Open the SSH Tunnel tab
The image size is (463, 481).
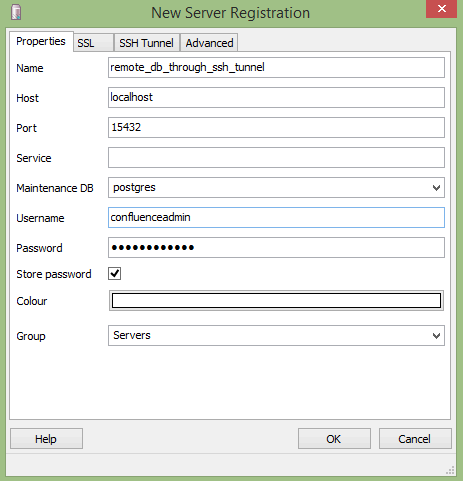click(x=147, y=43)
